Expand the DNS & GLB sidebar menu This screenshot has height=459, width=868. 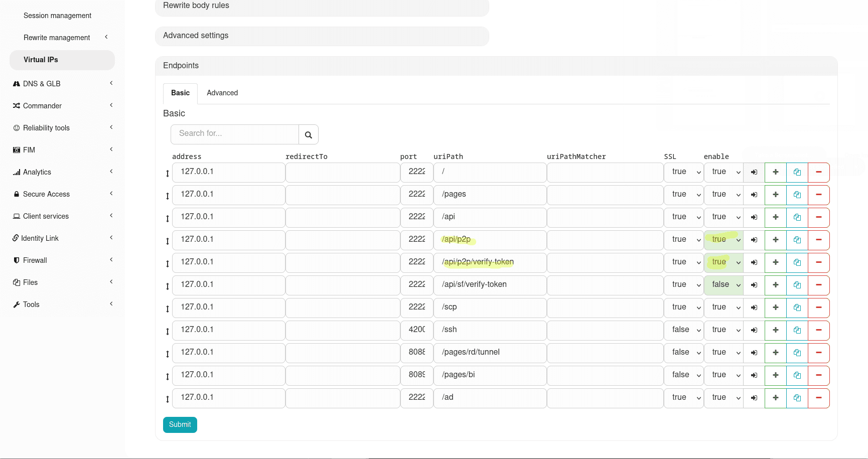pyautogui.click(x=62, y=84)
